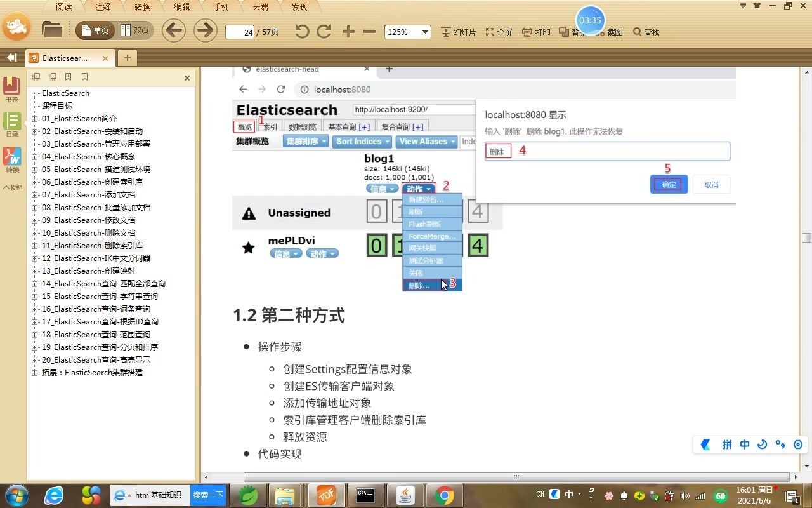
Task: Click the PDF reader logo icon
Action: pyautogui.click(x=16, y=27)
